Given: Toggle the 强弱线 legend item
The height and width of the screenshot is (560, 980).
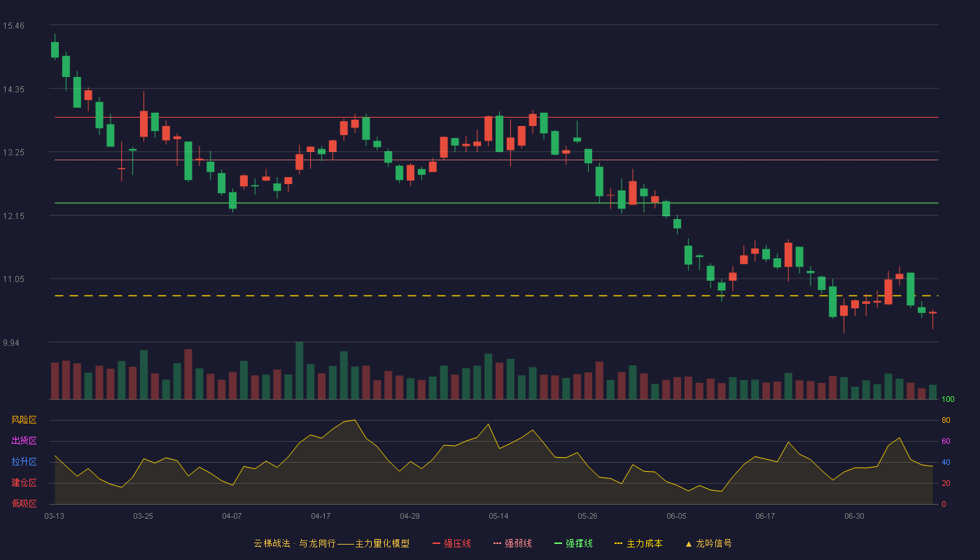Looking at the screenshot, I should point(512,543).
